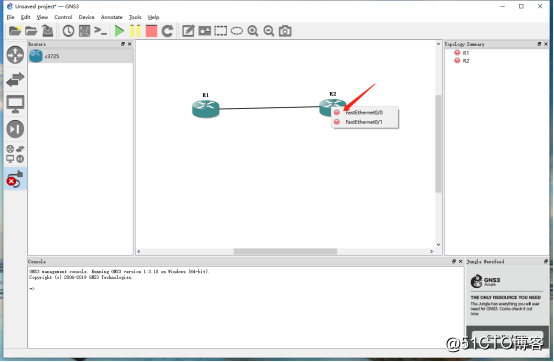Open the Help menu
The height and width of the screenshot is (362, 554).
[x=153, y=17]
